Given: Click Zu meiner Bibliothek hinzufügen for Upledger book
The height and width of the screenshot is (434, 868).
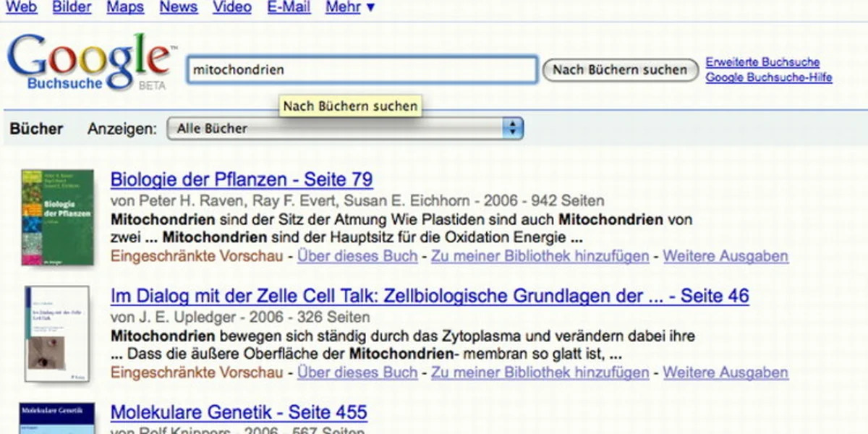Looking at the screenshot, I should coord(540,373).
